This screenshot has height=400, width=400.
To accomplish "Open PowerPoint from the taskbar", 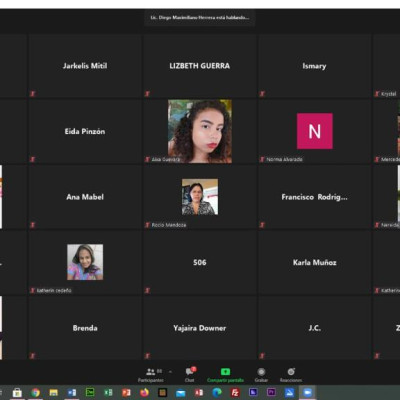I will click(x=126, y=393).
